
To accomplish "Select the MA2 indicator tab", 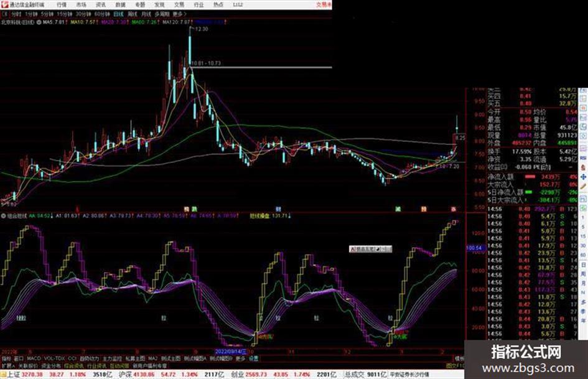I will [152, 358].
